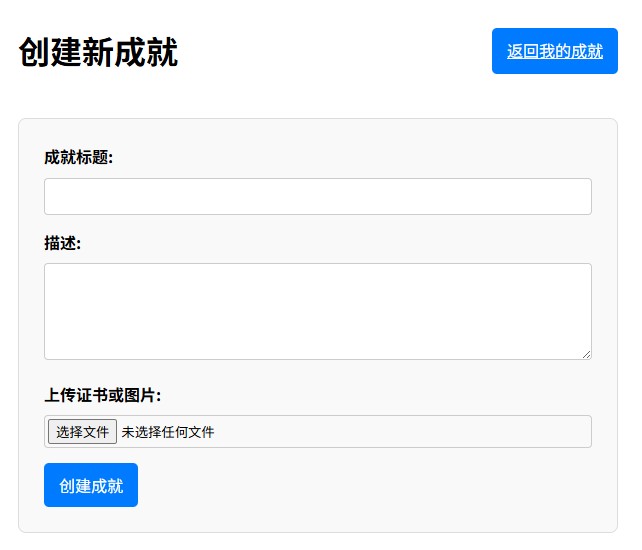Click the 未选择任何文件 status text
The height and width of the screenshot is (550, 642).
tap(168, 432)
